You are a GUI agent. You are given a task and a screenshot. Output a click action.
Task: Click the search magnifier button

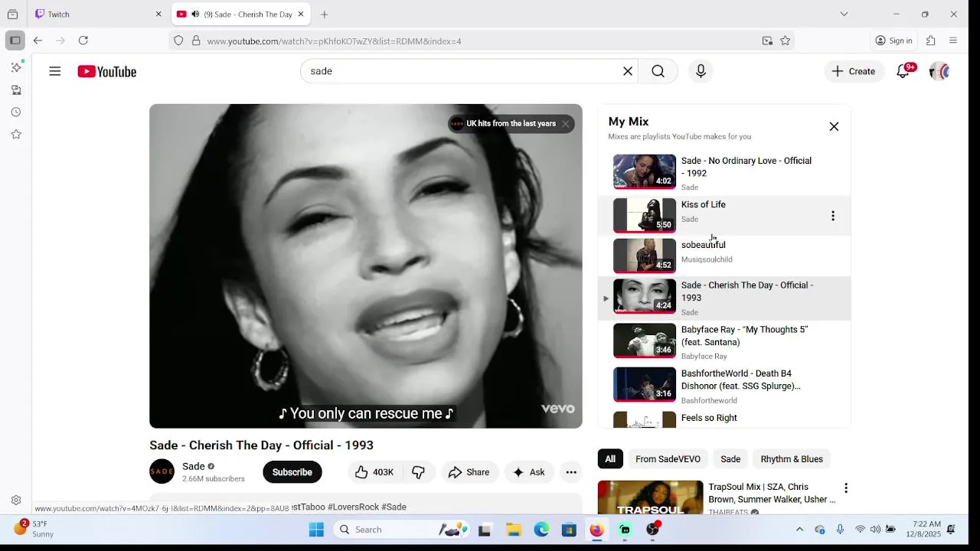click(658, 71)
